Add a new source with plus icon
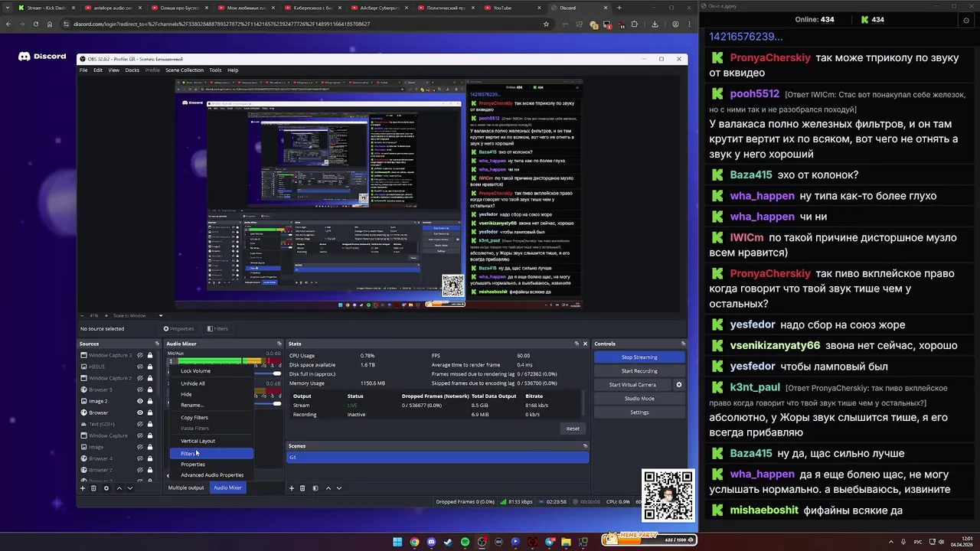The width and height of the screenshot is (980, 551). click(x=83, y=488)
